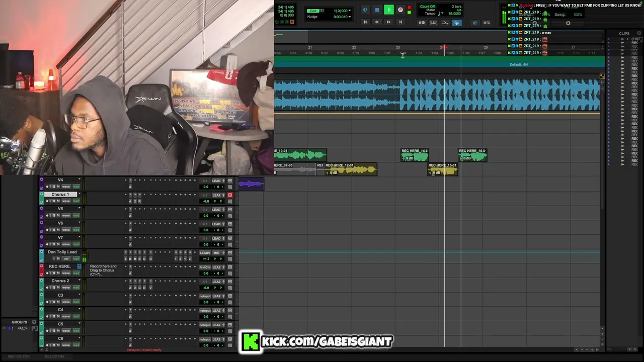Click the green Play button in the transport
Viewport: 644px width, 362px height.
[x=388, y=10]
